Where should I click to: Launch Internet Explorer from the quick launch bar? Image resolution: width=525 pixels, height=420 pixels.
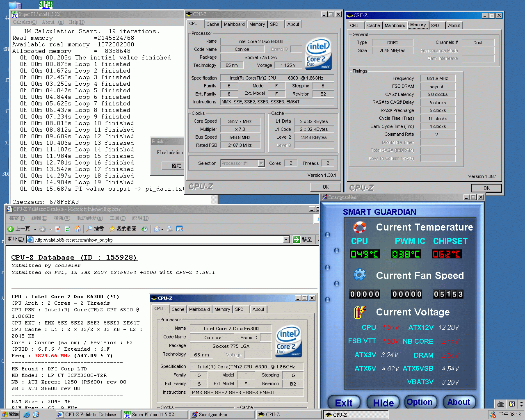27,415
